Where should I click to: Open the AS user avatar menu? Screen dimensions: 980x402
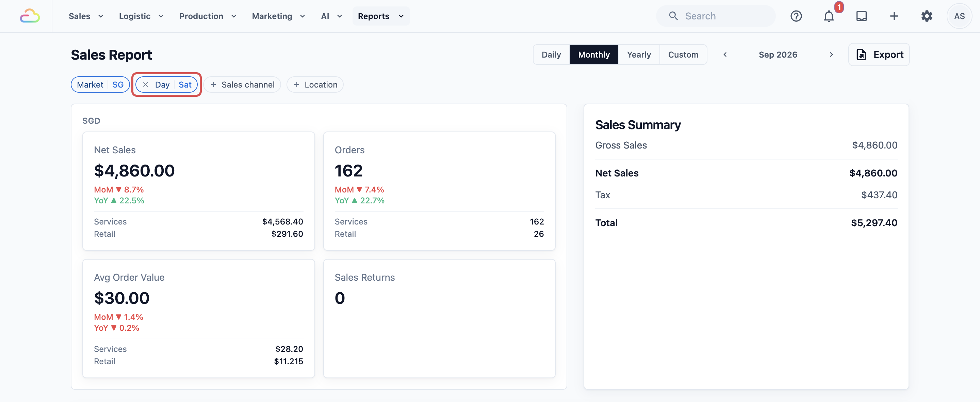[959, 16]
